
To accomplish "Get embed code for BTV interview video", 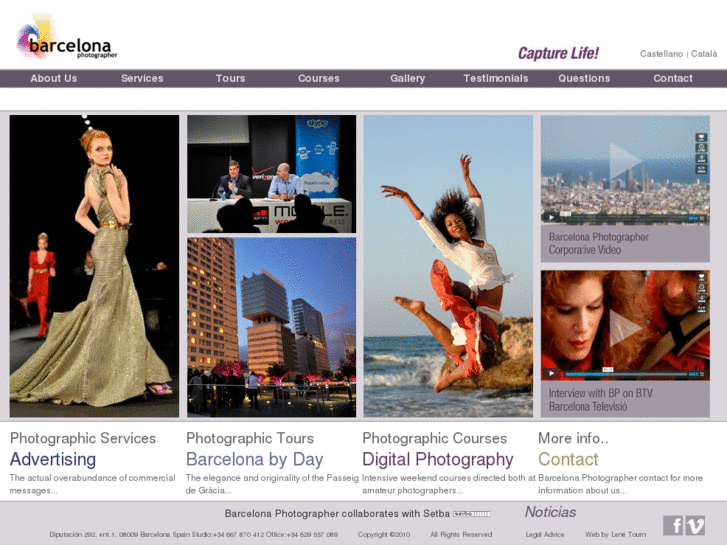I will (701, 309).
